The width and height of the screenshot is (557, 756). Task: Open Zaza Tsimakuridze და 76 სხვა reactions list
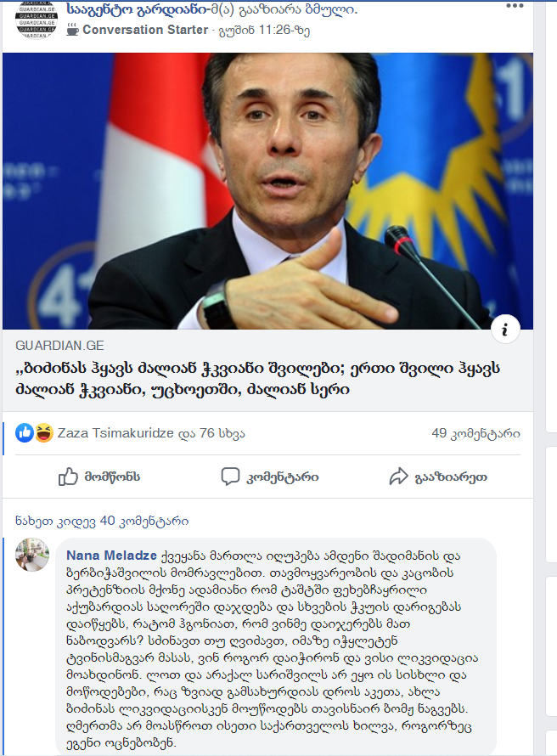pyautogui.click(x=151, y=433)
